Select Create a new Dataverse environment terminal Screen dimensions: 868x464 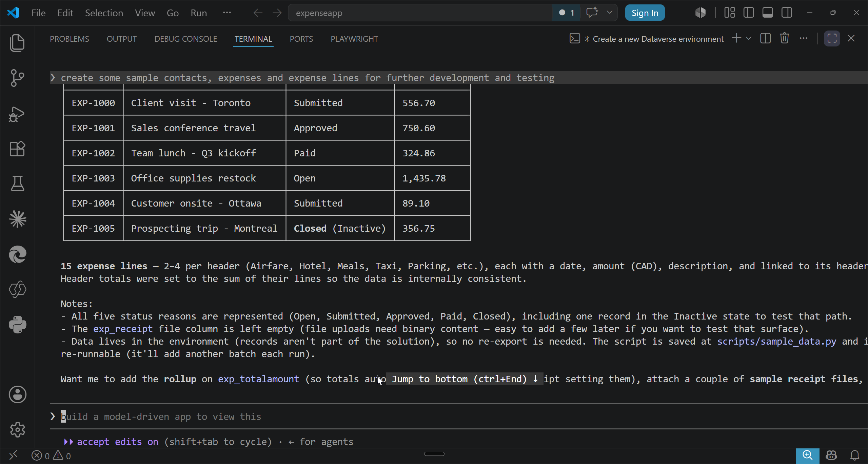[647, 39]
